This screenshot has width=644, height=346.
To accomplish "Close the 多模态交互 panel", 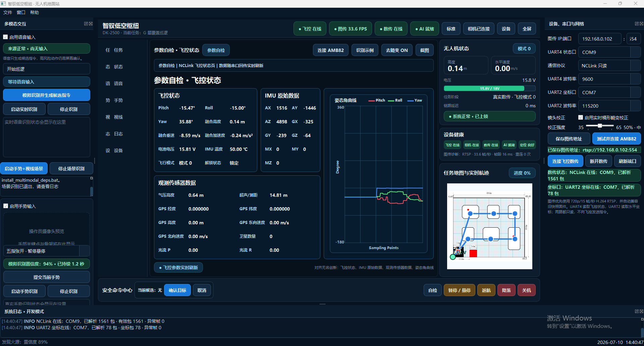I will coord(91,24).
